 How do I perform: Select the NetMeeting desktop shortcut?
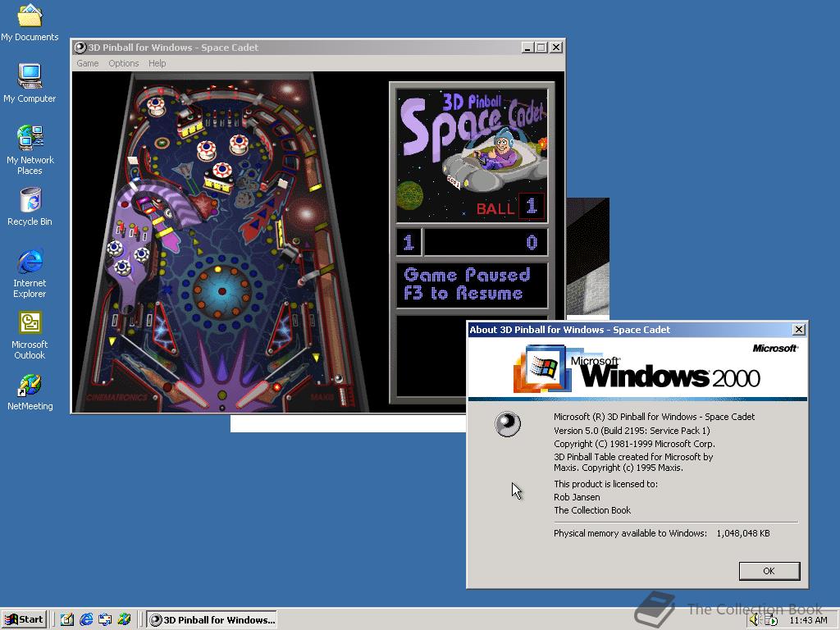tap(30, 391)
